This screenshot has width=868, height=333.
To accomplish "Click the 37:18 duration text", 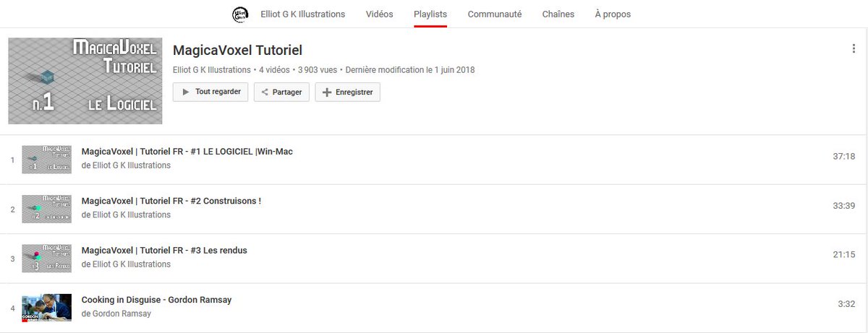I will click(844, 156).
